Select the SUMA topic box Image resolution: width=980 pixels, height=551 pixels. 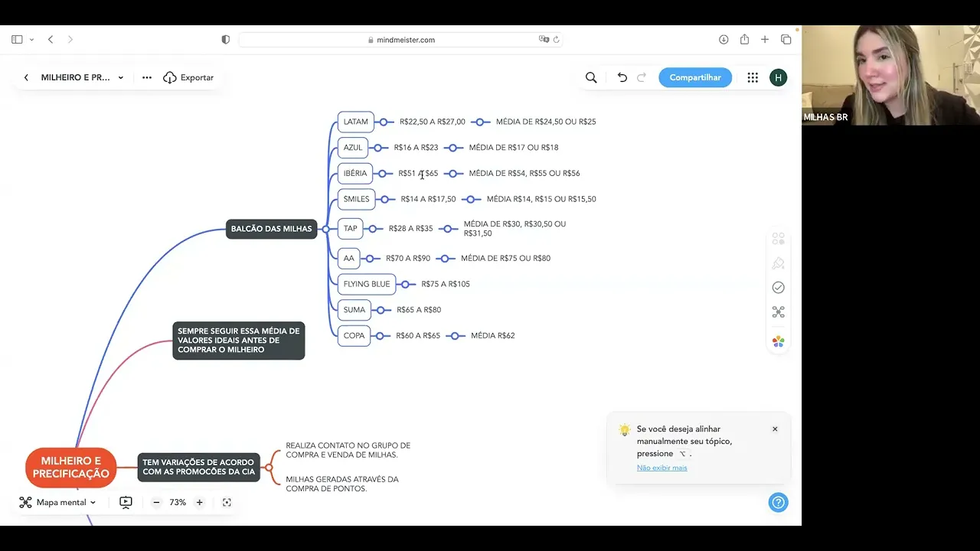354,310
